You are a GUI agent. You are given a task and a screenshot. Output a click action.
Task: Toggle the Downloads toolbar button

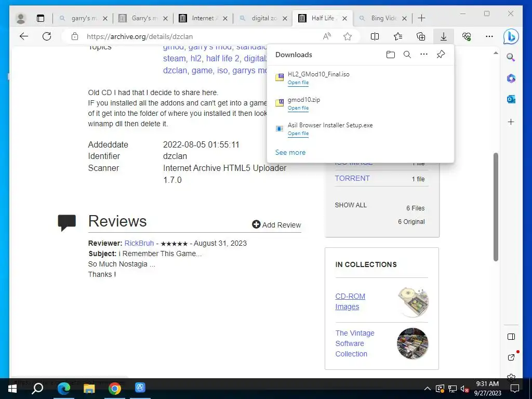click(444, 36)
